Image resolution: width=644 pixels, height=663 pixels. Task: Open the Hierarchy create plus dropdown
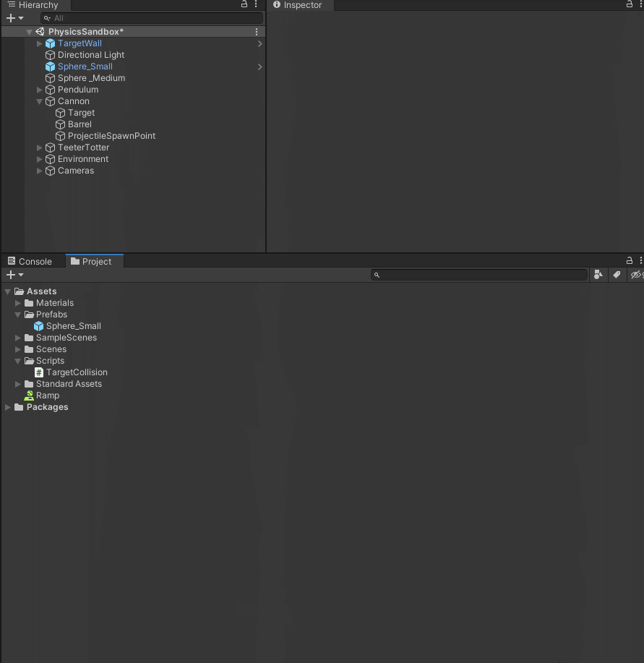[x=14, y=18]
